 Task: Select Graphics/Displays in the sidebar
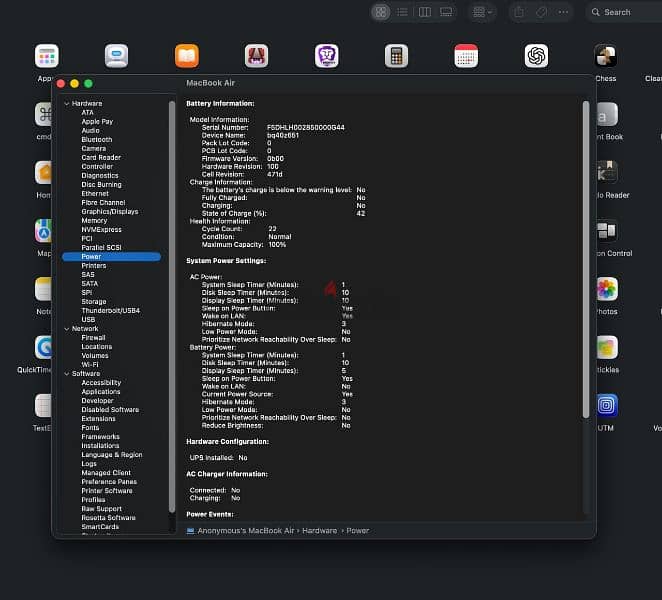click(x=110, y=212)
